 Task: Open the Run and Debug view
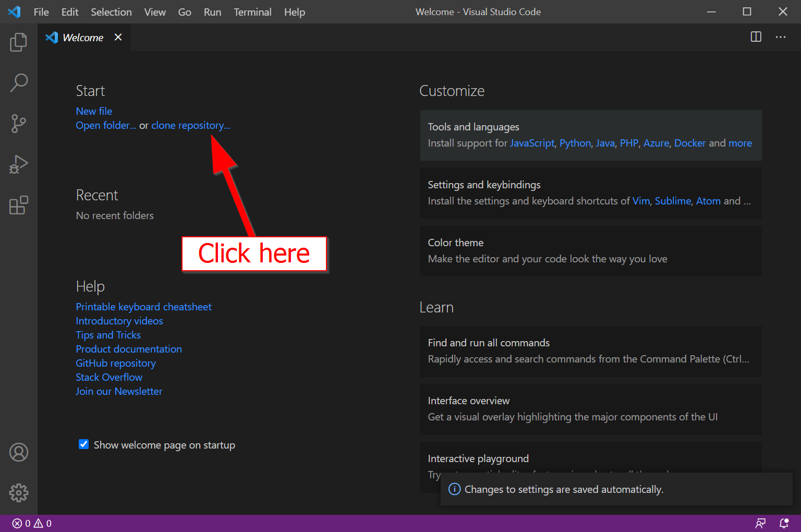tap(18, 164)
